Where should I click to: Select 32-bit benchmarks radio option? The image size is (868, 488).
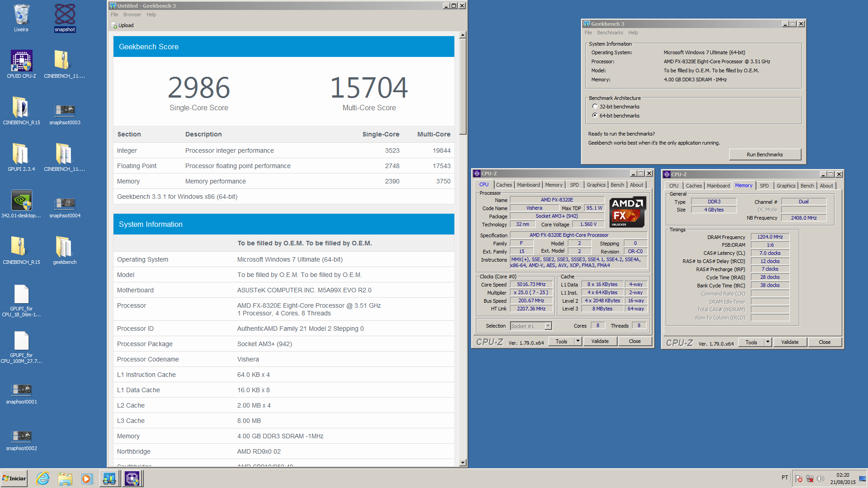[595, 107]
